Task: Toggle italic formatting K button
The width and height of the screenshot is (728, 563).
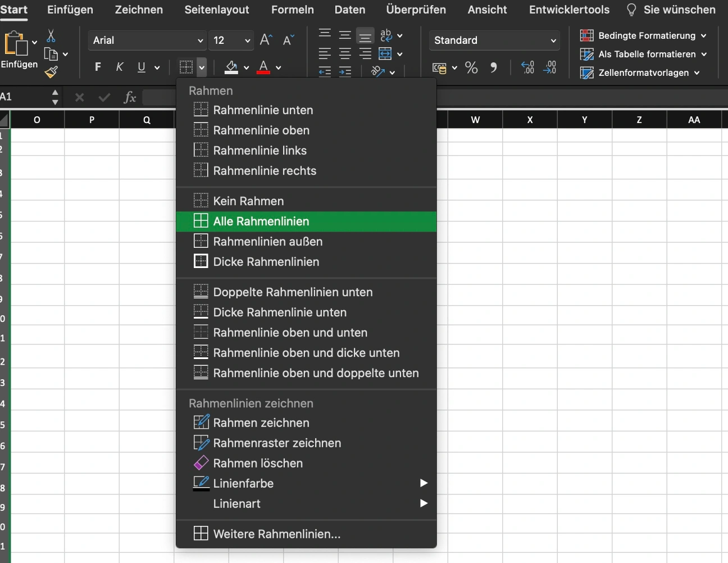Action: (120, 67)
